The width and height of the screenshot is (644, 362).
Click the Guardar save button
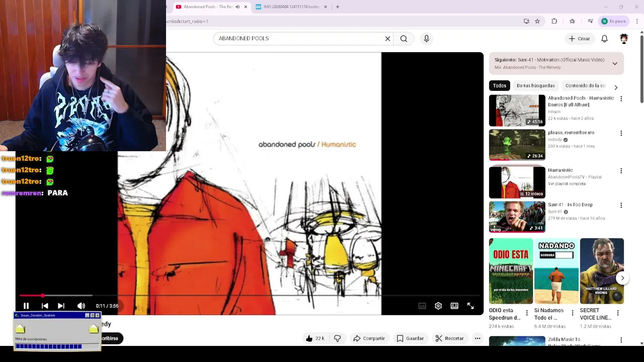pyautogui.click(x=410, y=338)
